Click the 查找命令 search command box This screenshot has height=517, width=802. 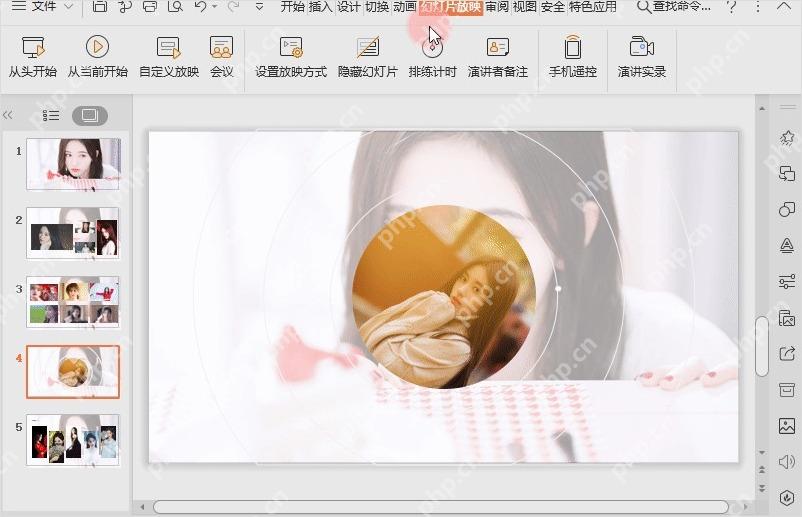click(x=674, y=7)
